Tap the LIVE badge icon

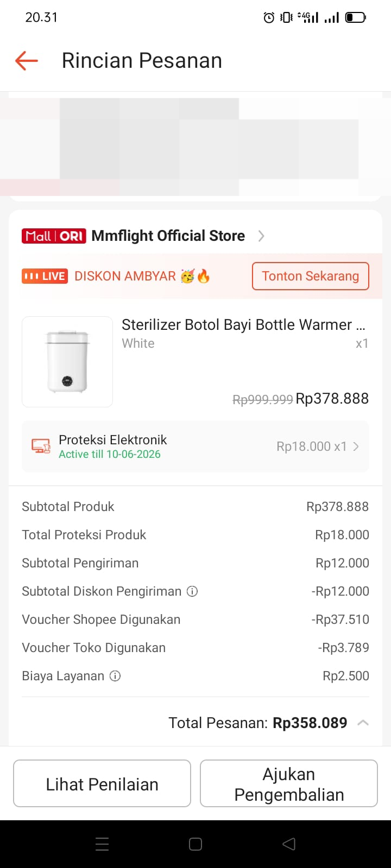click(45, 276)
